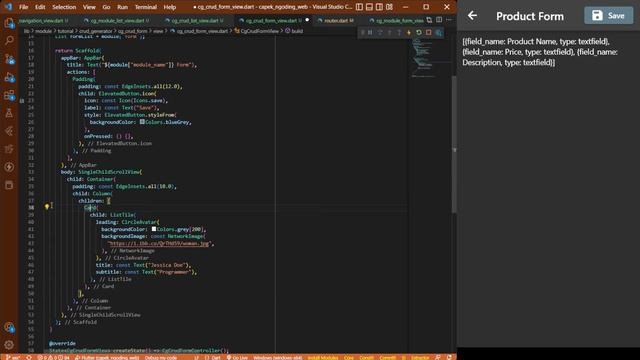Click the split editor right icon
The height and width of the screenshot is (360, 640).
(439, 20)
